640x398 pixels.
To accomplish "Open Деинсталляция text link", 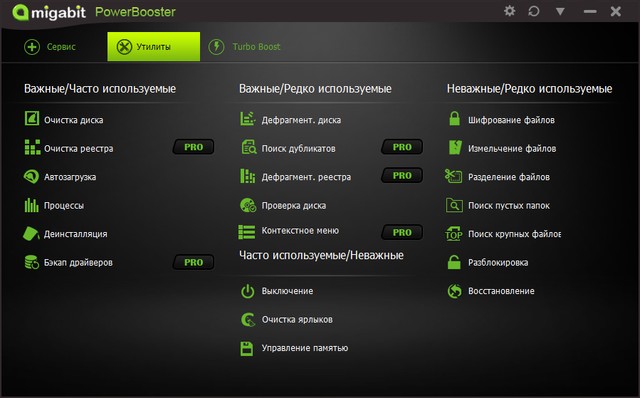I will pyautogui.click(x=76, y=234).
